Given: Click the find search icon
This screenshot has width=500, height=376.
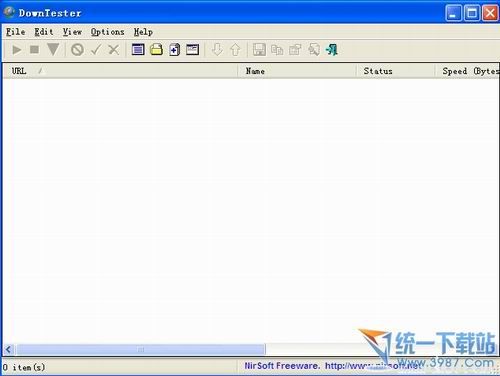Looking at the screenshot, I should 314,50.
